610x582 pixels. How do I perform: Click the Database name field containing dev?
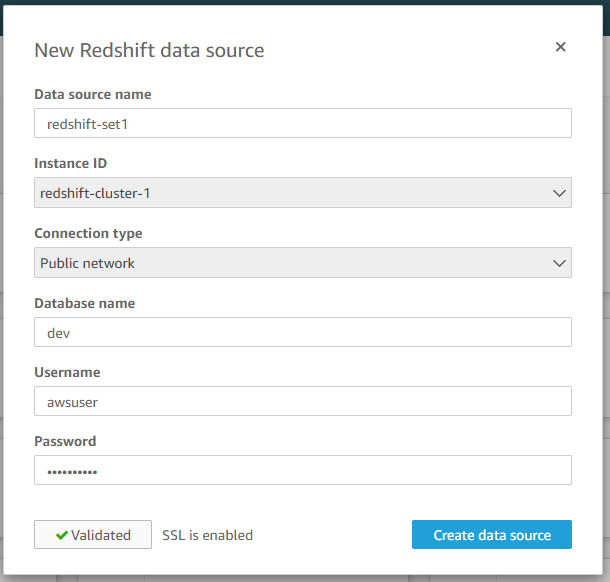point(303,332)
